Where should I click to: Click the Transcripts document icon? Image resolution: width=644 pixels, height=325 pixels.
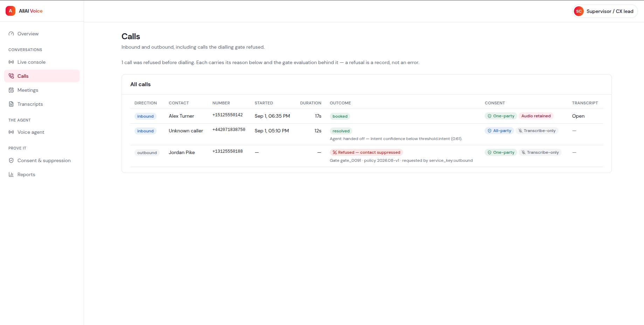coord(11,104)
